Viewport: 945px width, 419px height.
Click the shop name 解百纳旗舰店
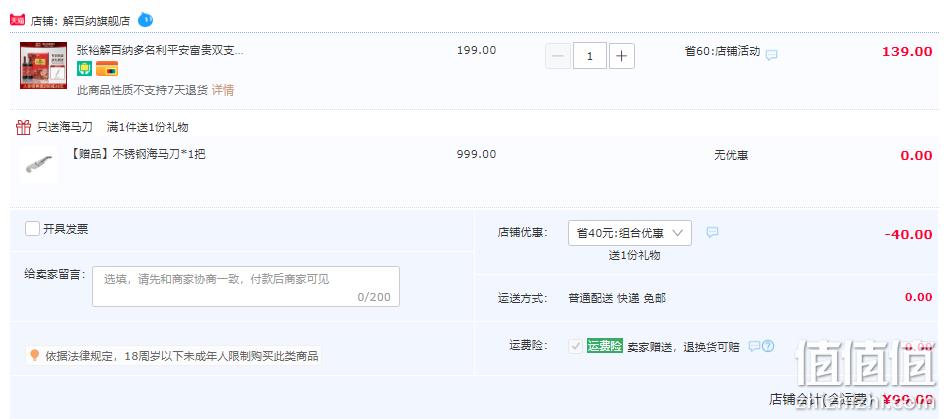point(96,20)
